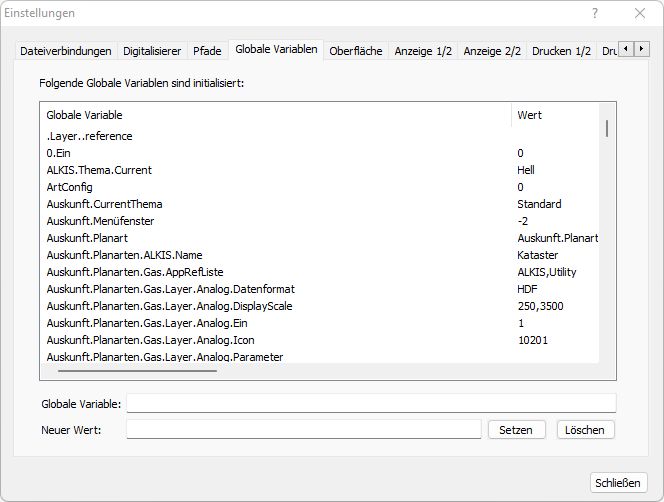Sort by Globale Variable column header
Screen dimensions: 664x502
pos(275,115)
